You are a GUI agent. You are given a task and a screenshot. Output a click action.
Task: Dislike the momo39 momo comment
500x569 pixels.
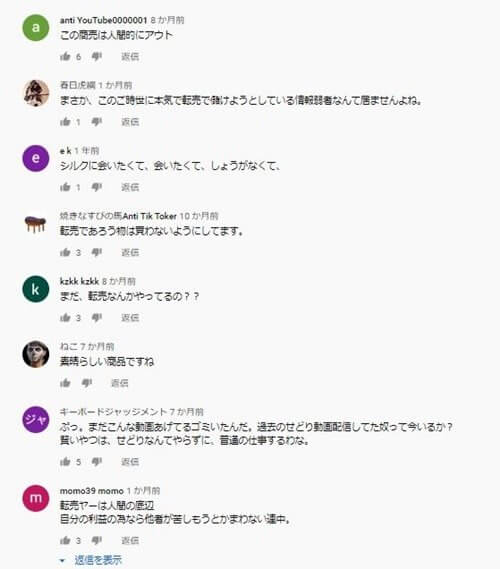(x=97, y=541)
